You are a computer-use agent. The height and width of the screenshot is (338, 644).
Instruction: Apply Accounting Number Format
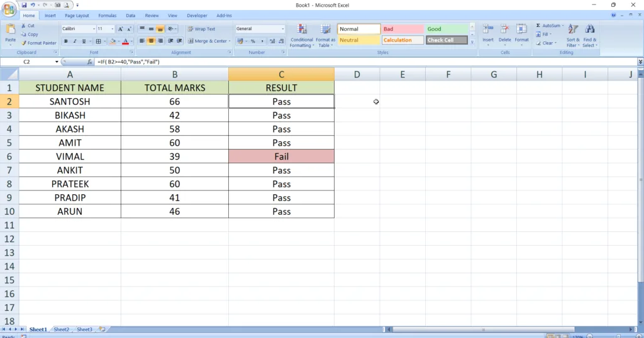pyautogui.click(x=240, y=41)
